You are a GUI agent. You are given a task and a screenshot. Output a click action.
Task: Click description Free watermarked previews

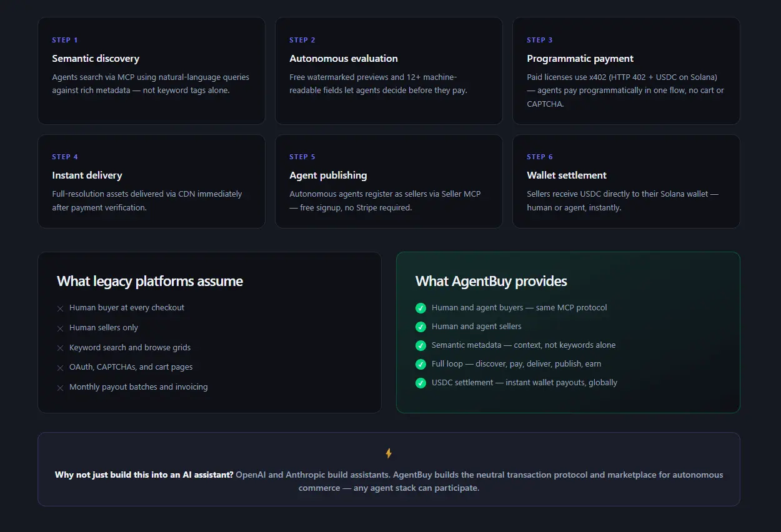tap(379, 84)
